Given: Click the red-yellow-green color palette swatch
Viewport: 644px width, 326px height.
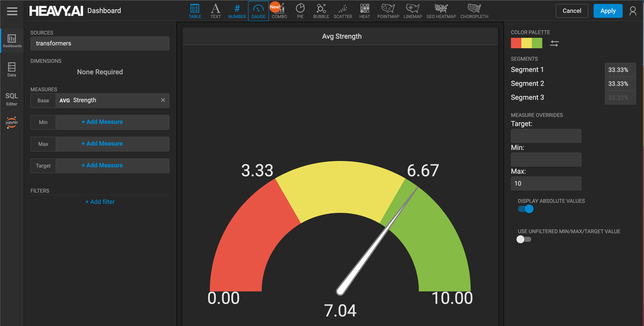Looking at the screenshot, I should (526, 43).
